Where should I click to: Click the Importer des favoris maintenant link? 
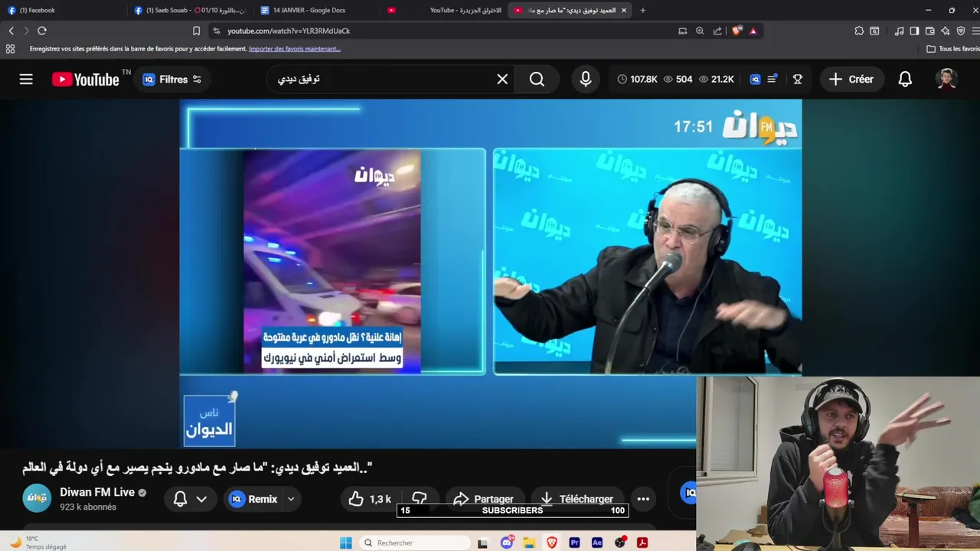tap(295, 48)
